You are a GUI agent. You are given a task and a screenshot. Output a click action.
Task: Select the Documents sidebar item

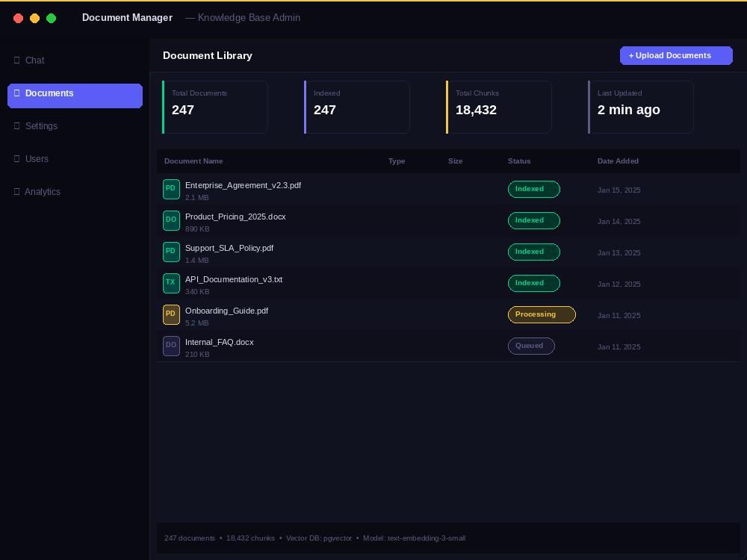[x=75, y=96]
